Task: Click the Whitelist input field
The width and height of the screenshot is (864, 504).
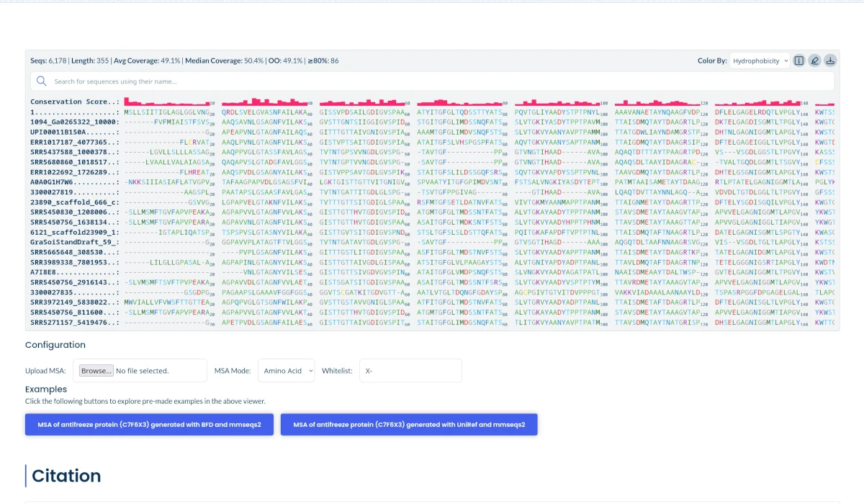Action: 410,371
